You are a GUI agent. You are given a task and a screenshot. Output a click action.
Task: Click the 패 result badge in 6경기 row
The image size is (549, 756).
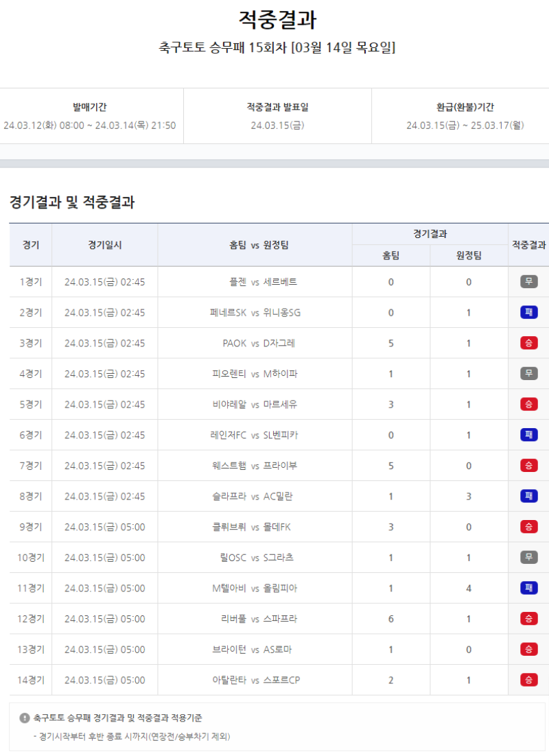(x=528, y=435)
